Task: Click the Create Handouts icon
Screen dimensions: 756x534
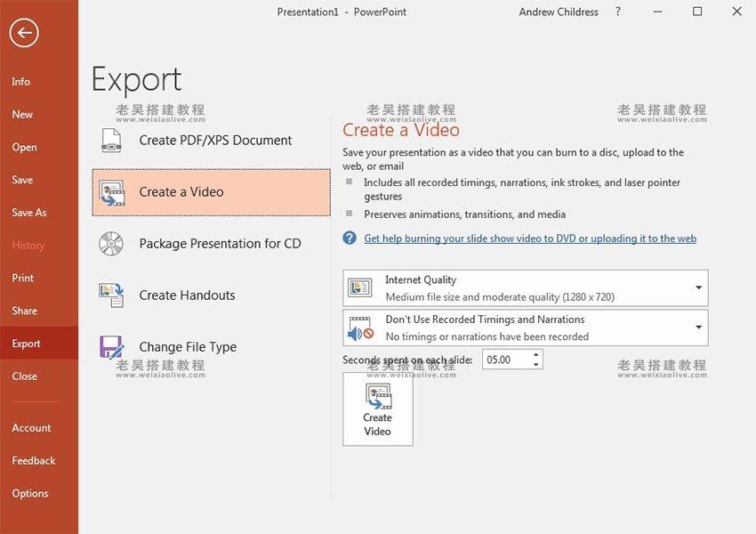Action: point(110,295)
